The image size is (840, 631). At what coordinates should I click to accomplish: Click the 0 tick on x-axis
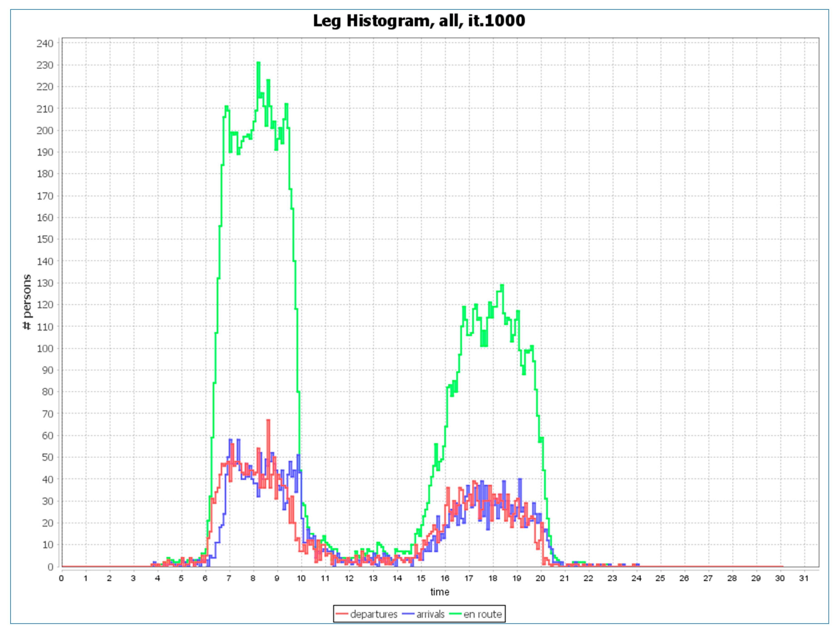coord(62,578)
